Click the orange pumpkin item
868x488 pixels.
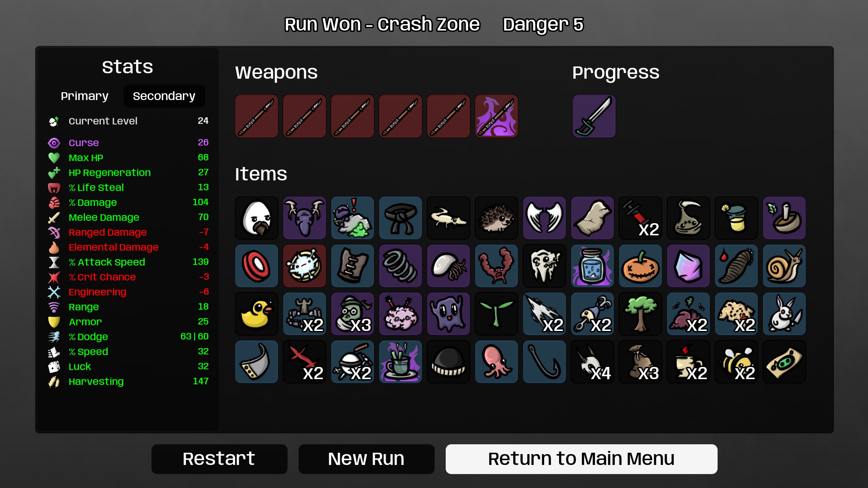(x=640, y=266)
